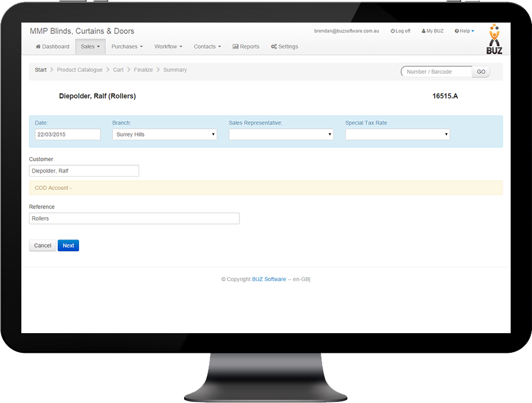Click the Next button
This screenshot has height=403, width=532.
pos(68,245)
